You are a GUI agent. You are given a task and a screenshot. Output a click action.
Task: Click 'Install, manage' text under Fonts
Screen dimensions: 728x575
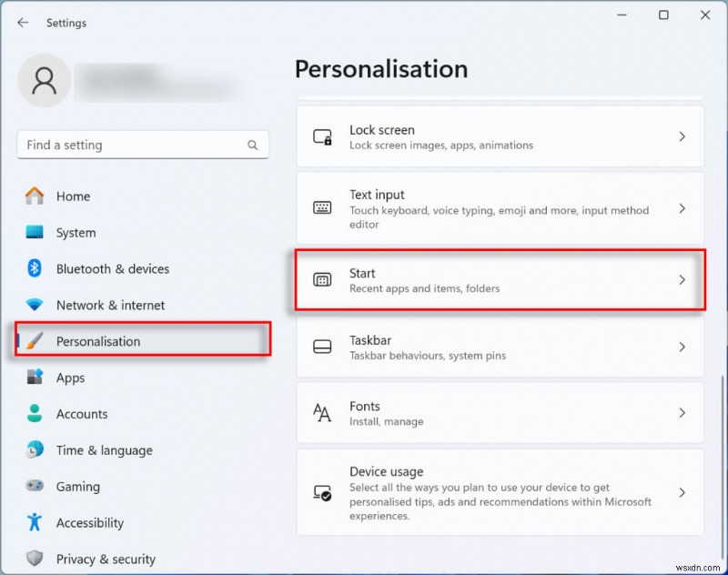click(x=386, y=421)
